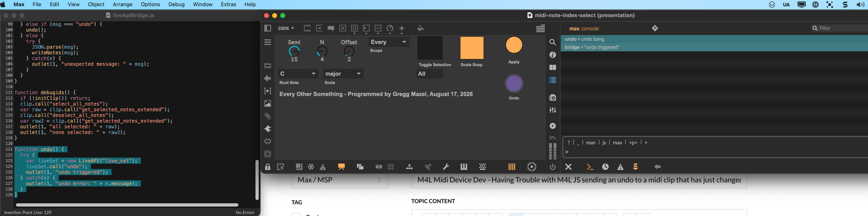Toggle console errors-only warning icon
Image resolution: width=868 pixels, height=216 pixels.
click(x=620, y=167)
